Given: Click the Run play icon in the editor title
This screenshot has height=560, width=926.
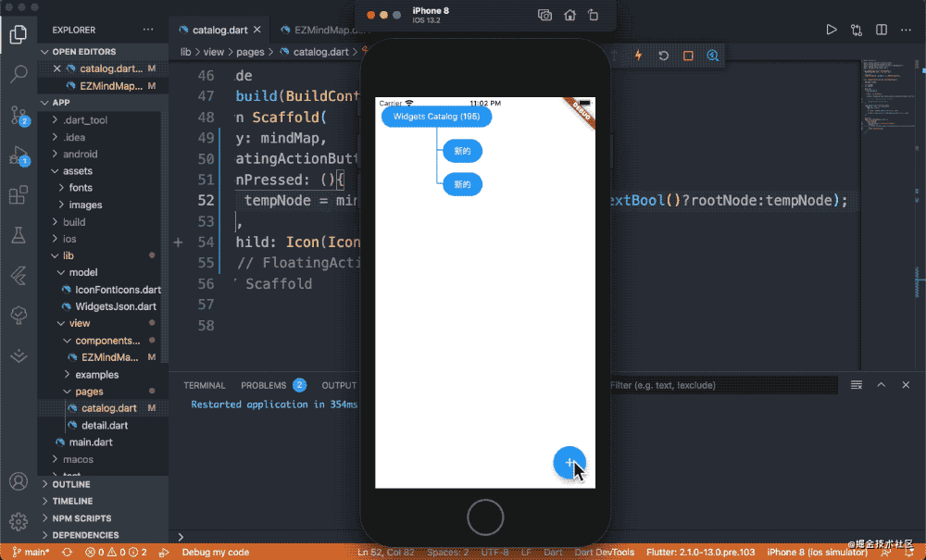Looking at the screenshot, I should pos(831,30).
